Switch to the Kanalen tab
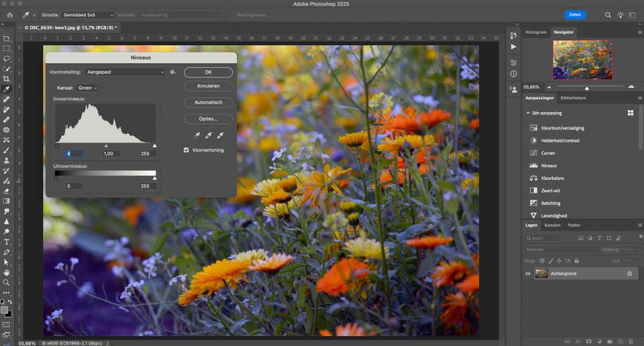 pyautogui.click(x=552, y=225)
